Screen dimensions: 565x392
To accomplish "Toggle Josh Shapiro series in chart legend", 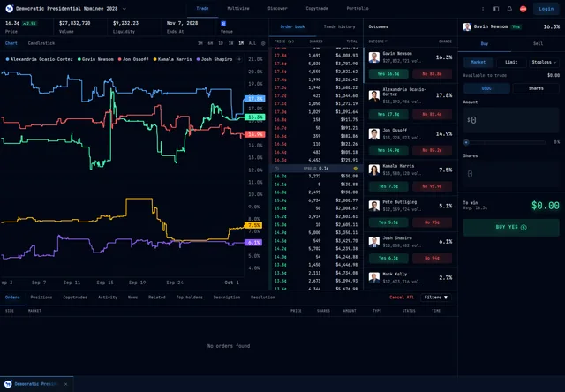I will (214, 59).
